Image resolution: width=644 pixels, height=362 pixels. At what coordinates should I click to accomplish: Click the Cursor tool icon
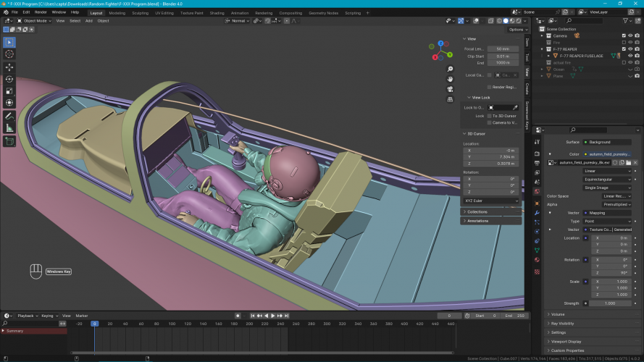9,54
